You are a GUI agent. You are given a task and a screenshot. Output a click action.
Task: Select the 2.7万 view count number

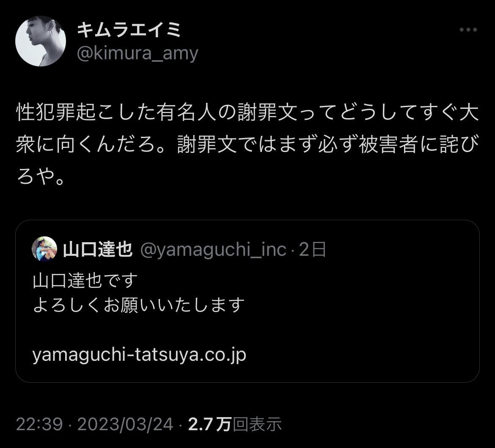tap(210, 424)
